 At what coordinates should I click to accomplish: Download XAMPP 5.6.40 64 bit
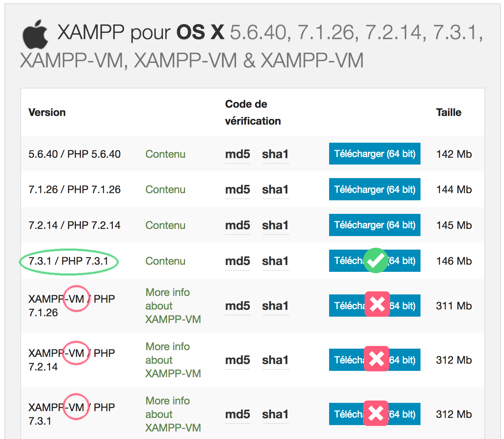click(x=374, y=154)
